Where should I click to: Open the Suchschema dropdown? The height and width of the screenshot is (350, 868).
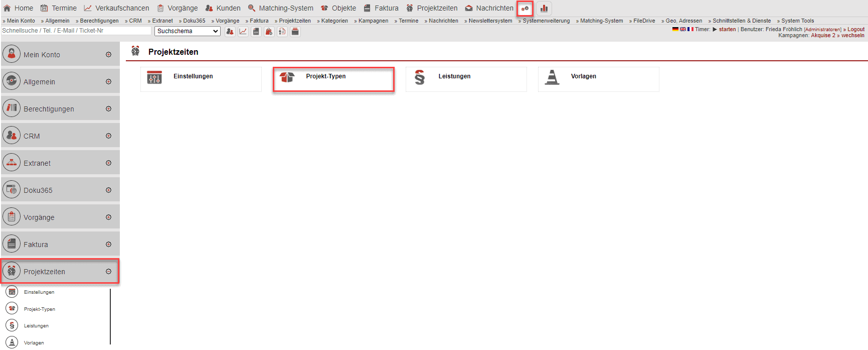tap(188, 31)
